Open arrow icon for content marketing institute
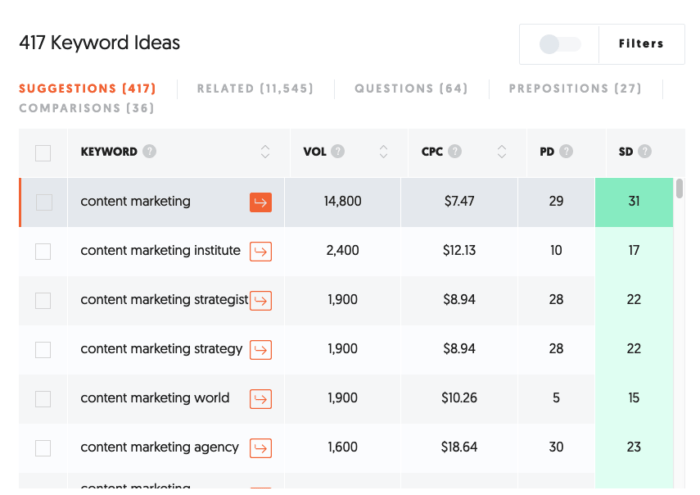This screenshot has width=700, height=495. click(x=261, y=251)
